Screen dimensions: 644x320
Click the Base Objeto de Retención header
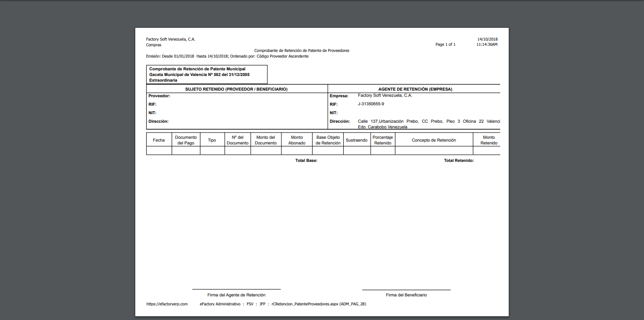coord(327,139)
